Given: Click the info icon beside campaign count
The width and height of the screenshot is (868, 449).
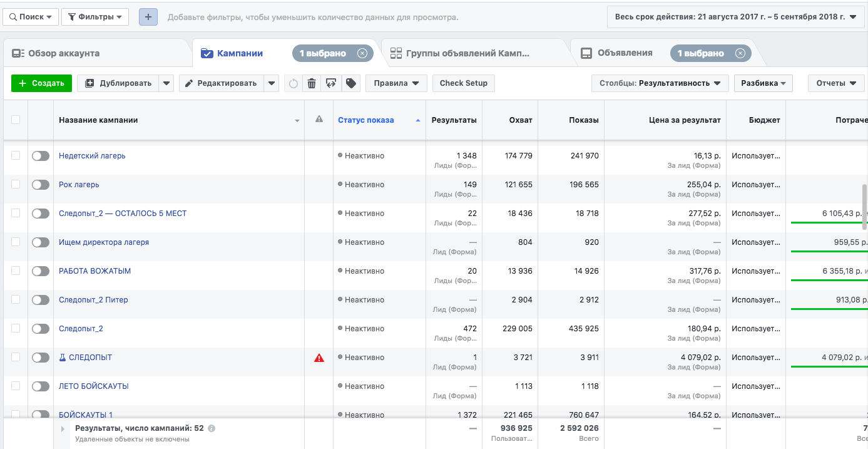Looking at the screenshot, I should (x=212, y=428).
